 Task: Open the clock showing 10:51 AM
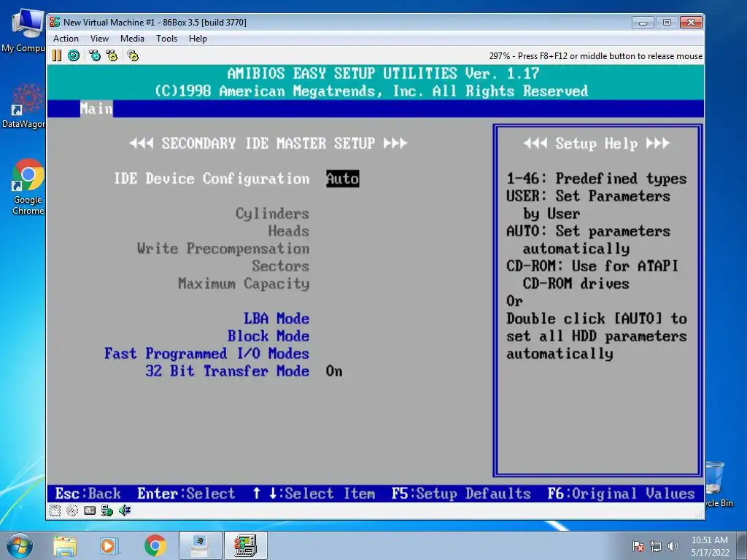[x=710, y=546]
